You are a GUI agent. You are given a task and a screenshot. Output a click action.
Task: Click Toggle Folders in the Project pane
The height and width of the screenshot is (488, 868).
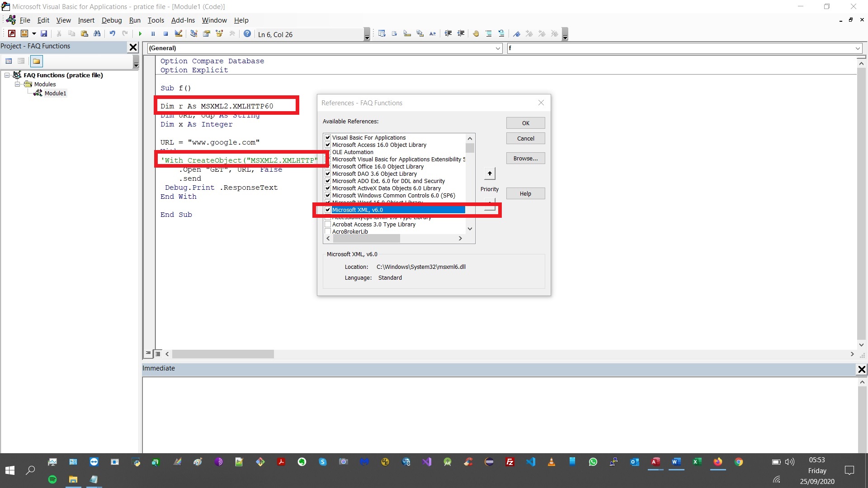[37, 61]
